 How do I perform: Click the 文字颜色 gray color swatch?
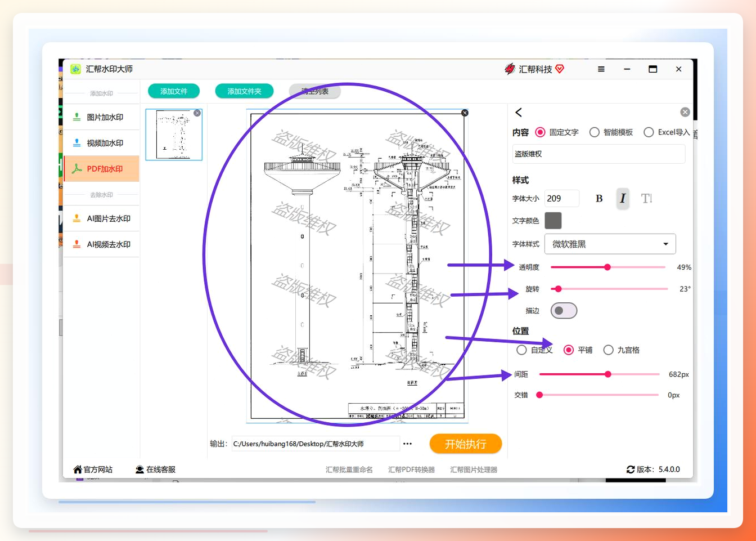click(553, 221)
